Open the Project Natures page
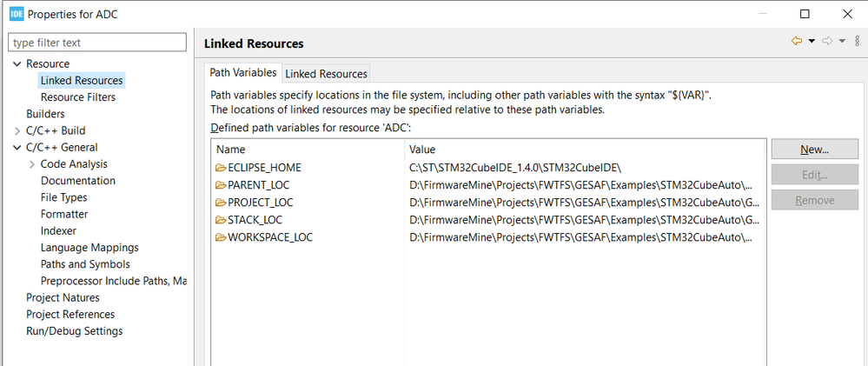Image resolution: width=868 pixels, height=366 pixels. pyautogui.click(x=63, y=297)
